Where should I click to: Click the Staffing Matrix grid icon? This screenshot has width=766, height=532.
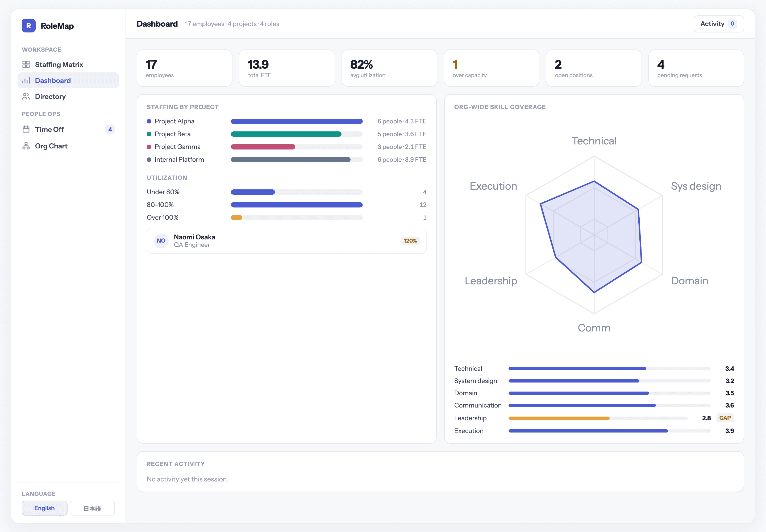(x=26, y=64)
